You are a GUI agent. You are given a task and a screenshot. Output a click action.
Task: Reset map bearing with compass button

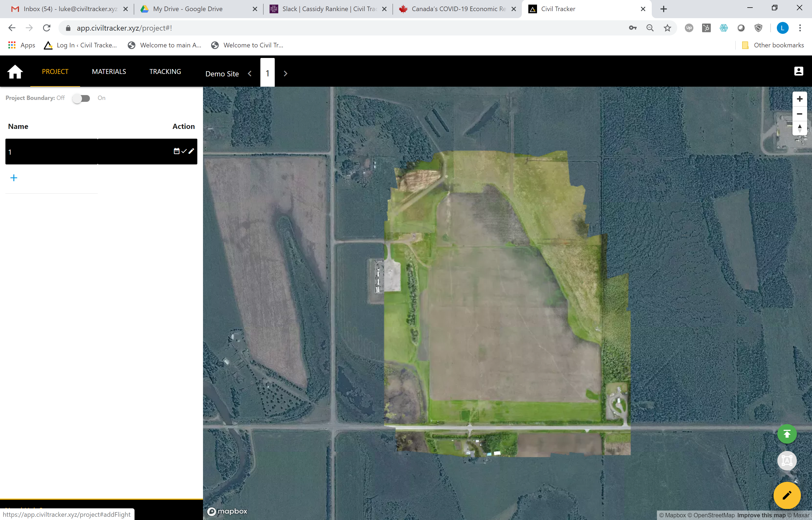(800, 128)
